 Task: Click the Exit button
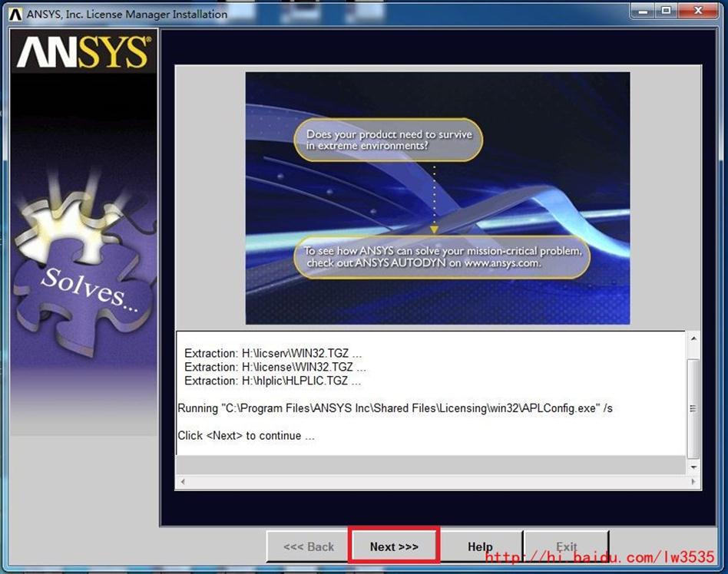567,546
